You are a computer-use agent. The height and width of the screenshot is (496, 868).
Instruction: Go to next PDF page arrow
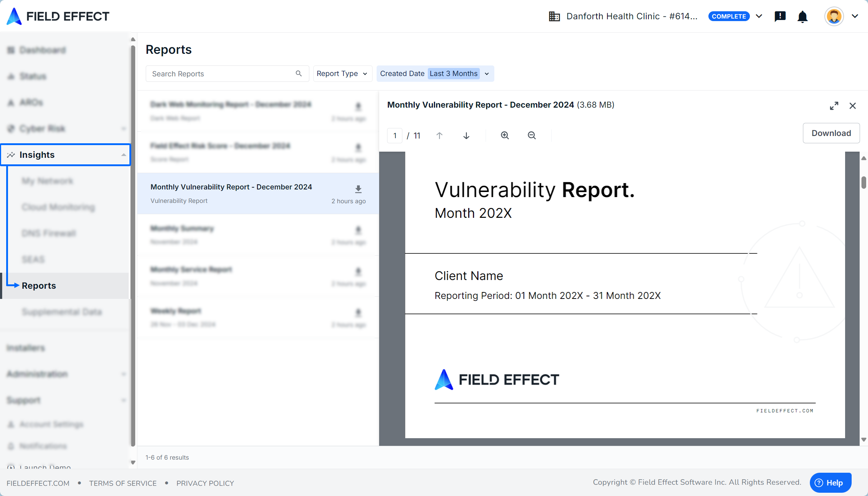466,136
